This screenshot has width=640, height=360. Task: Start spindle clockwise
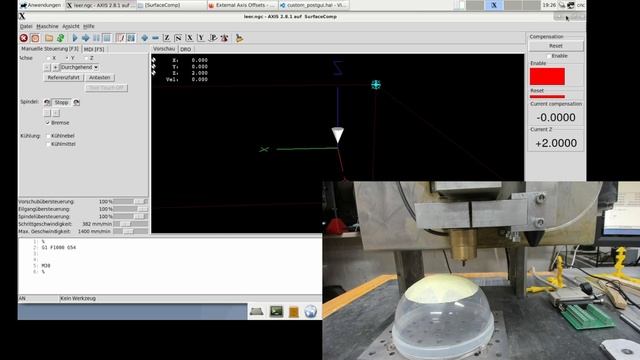(76, 102)
